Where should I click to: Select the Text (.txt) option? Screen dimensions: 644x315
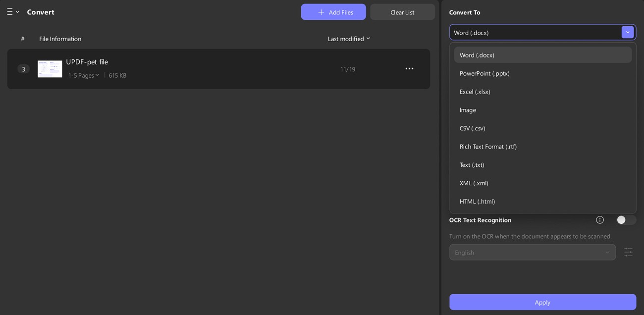coord(472,165)
